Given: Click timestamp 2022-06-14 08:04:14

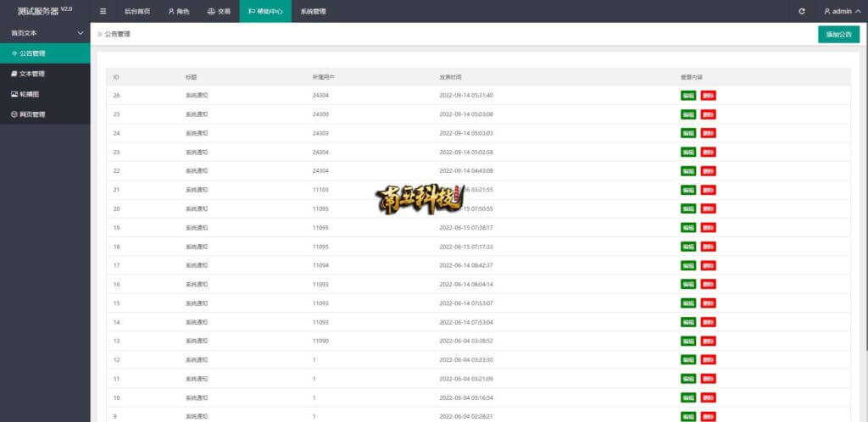Looking at the screenshot, I should (x=465, y=284).
